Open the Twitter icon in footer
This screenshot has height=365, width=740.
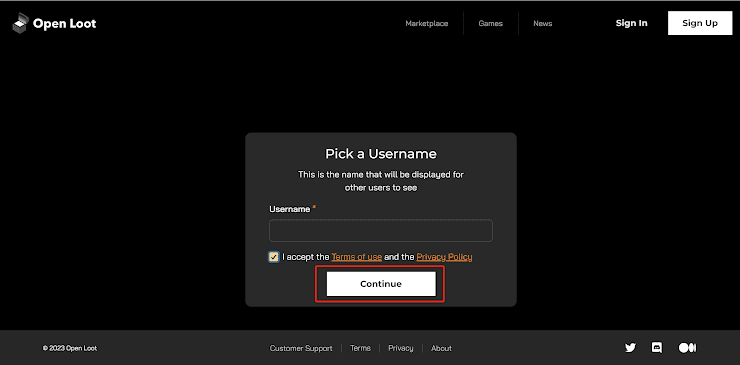point(630,348)
